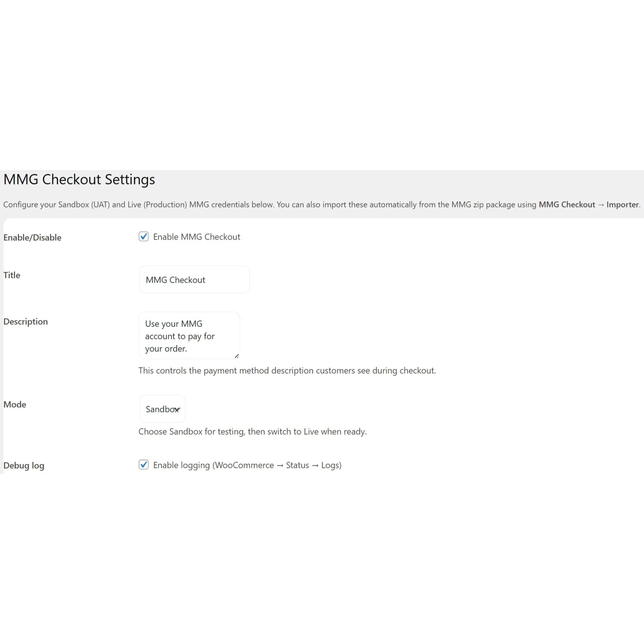Click the 'Title' field label
644x644 pixels.
coord(12,275)
